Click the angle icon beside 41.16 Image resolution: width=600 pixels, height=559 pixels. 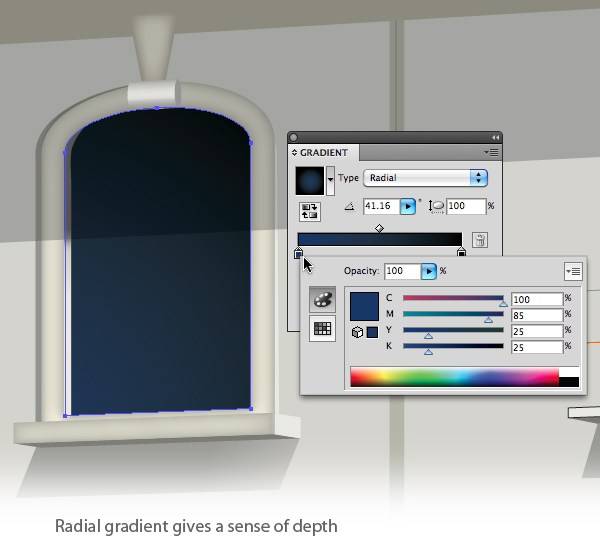point(349,207)
